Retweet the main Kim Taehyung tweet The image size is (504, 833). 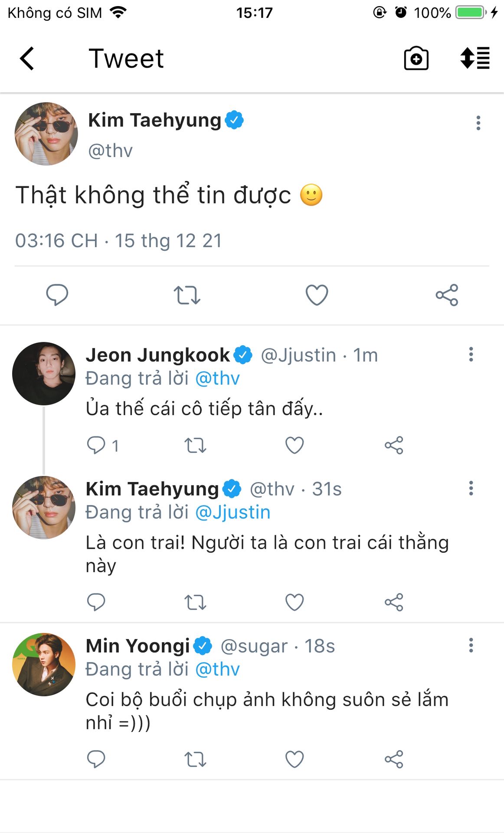point(187,295)
